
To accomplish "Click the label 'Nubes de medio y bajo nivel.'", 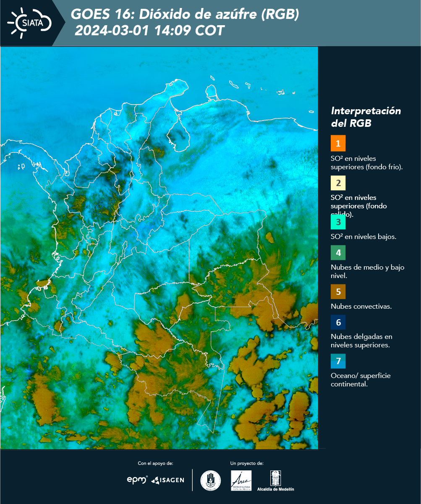I will [368, 271].
